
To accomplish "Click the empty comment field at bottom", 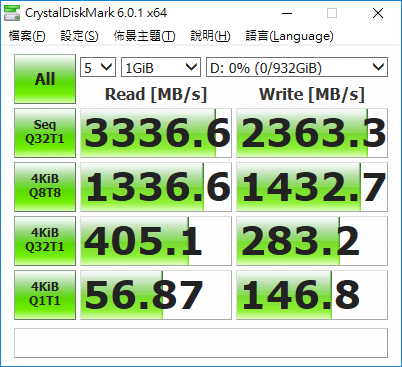I will click(201, 343).
